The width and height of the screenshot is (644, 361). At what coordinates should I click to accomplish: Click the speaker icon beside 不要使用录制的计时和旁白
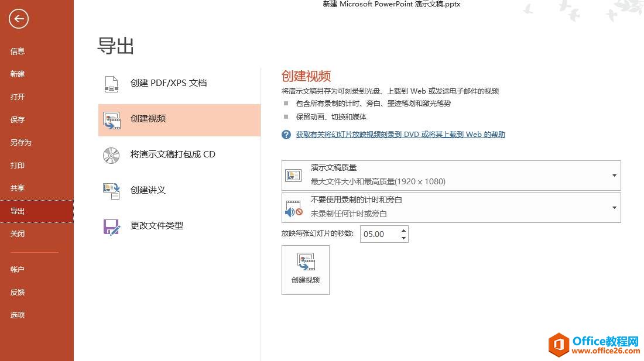coord(292,207)
